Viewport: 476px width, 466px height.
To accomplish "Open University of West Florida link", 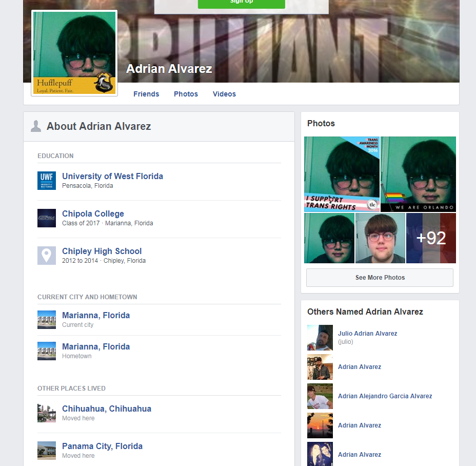I will pos(113,176).
